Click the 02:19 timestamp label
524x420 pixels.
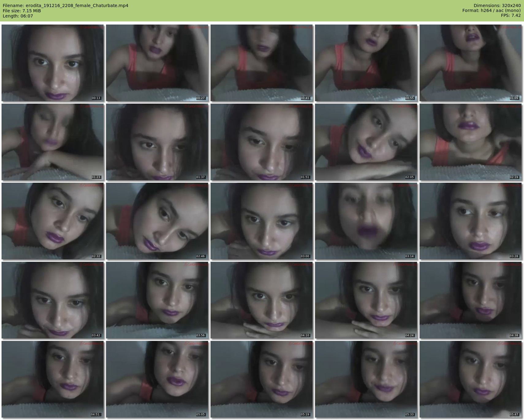[514, 177]
